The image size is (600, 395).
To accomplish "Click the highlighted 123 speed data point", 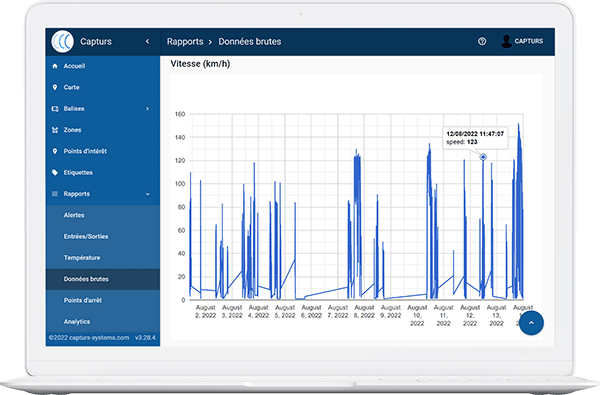I will click(483, 157).
